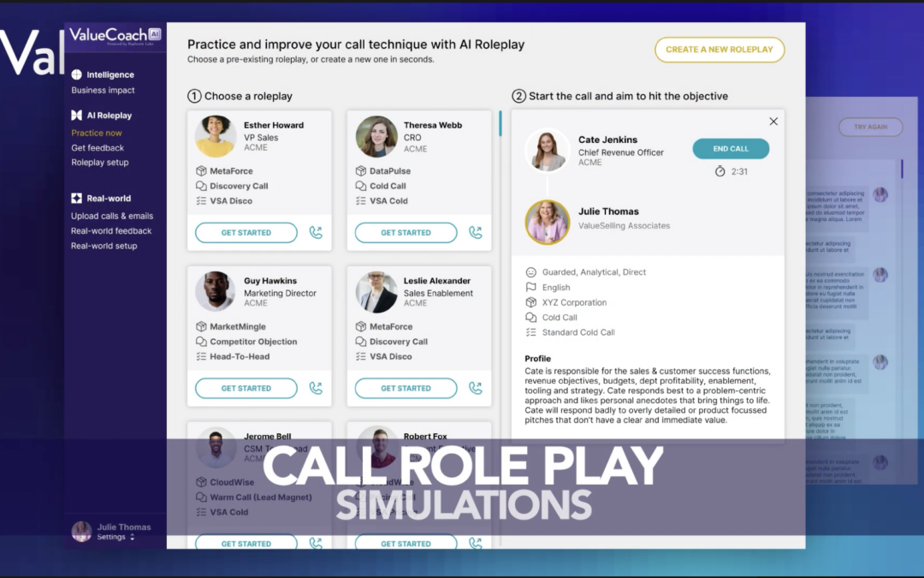This screenshot has height=578, width=924.
Task: Get started with Guy Hawkins roleplay
Action: pos(246,388)
